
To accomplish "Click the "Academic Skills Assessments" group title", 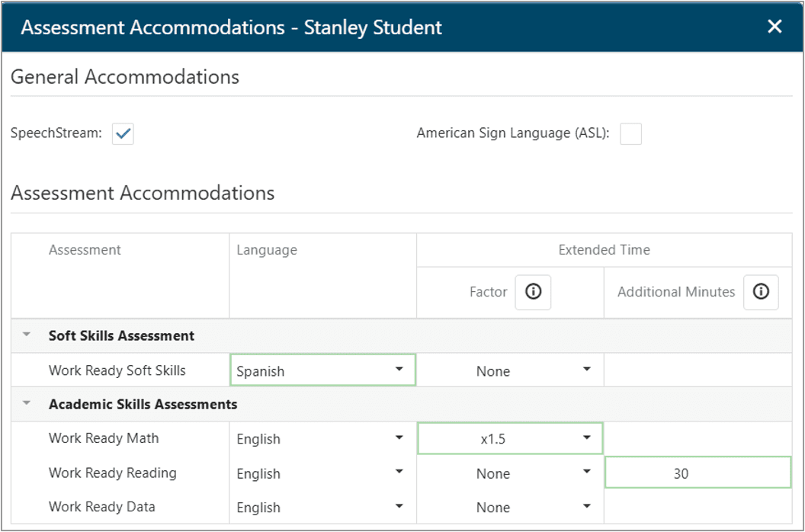I will point(143,404).
